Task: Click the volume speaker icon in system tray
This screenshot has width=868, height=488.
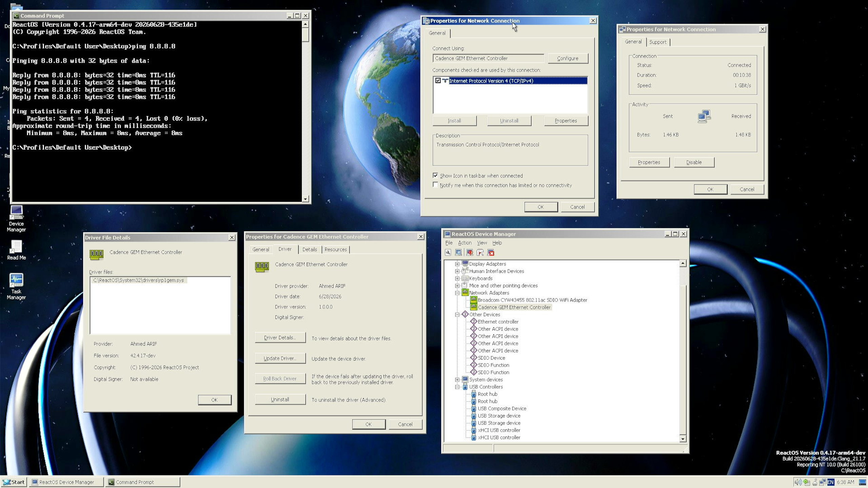Action: click(798, 482)
